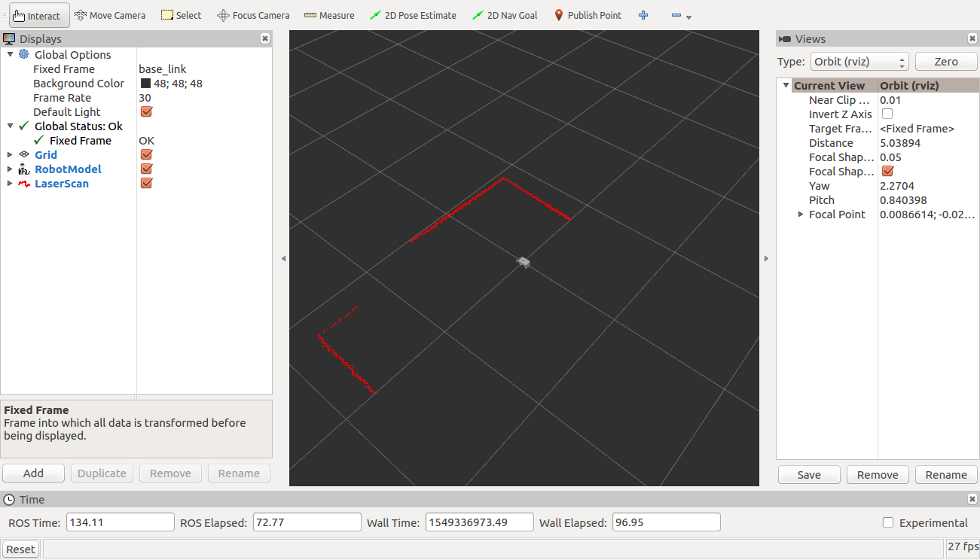Viewport: 980px width, 560px height.
Task: Click the ROS Time field
Action: (x=121, y=522)
